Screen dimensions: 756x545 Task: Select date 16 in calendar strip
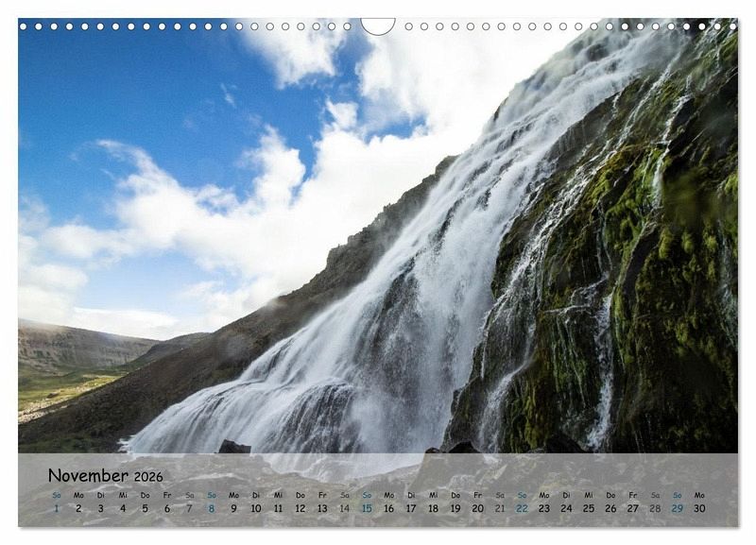389,508
